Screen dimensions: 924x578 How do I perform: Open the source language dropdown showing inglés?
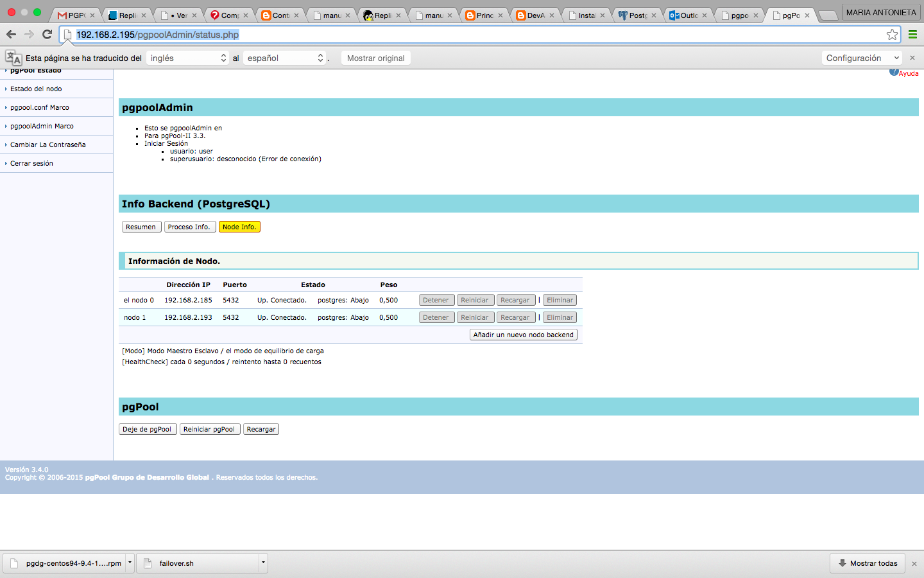click(x=187, y=58)
